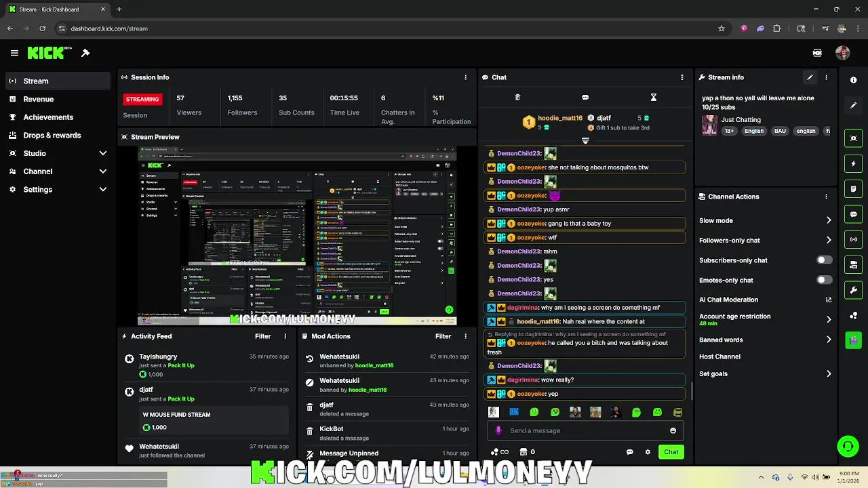Toggle the stream preview widget icon in rail
This screenshot has width=868, height=488.
pyautogui.click(x=853, y=138)
